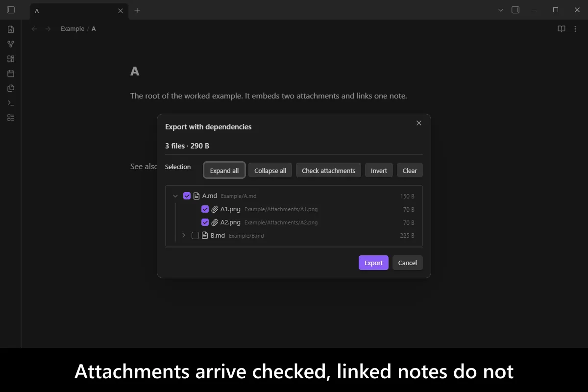Select the B.md file name

218,236
